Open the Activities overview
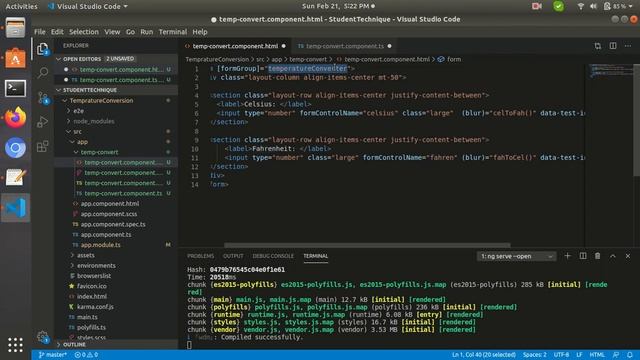The width and height of the screenshot is (640, 360). coord(21,6)
